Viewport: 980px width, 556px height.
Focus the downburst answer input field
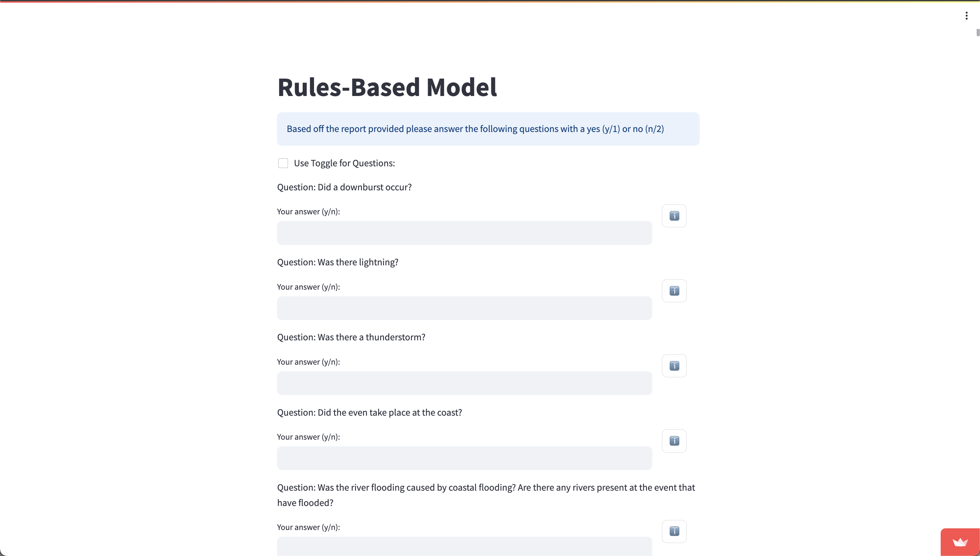pyautogui.click(x=464, y=233)
